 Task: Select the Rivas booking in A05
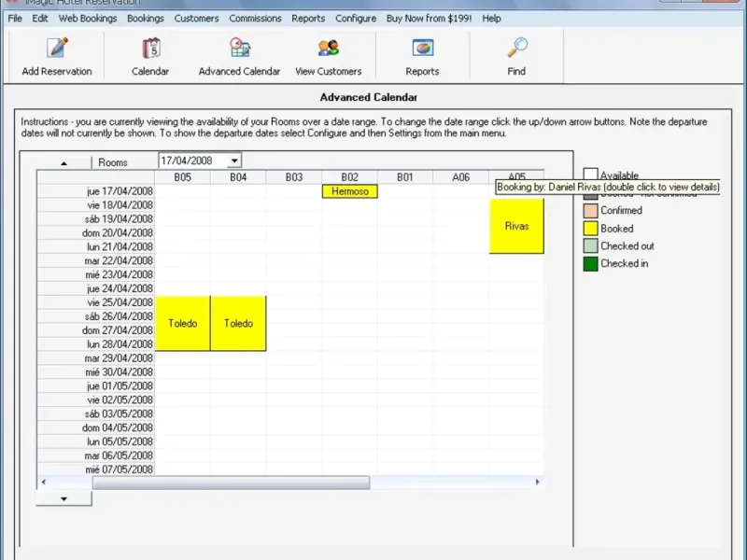[517, 226]
